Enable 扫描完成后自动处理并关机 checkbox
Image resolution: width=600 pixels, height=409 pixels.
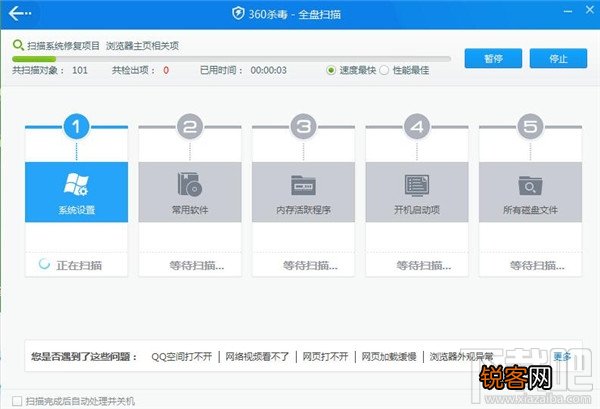coord(17,401)
